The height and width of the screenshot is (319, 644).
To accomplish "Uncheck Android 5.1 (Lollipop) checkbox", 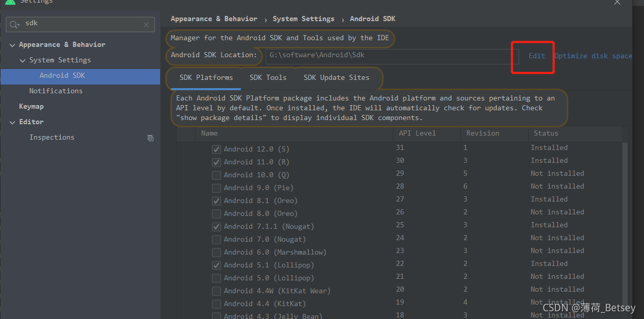I will coord(216,265).
